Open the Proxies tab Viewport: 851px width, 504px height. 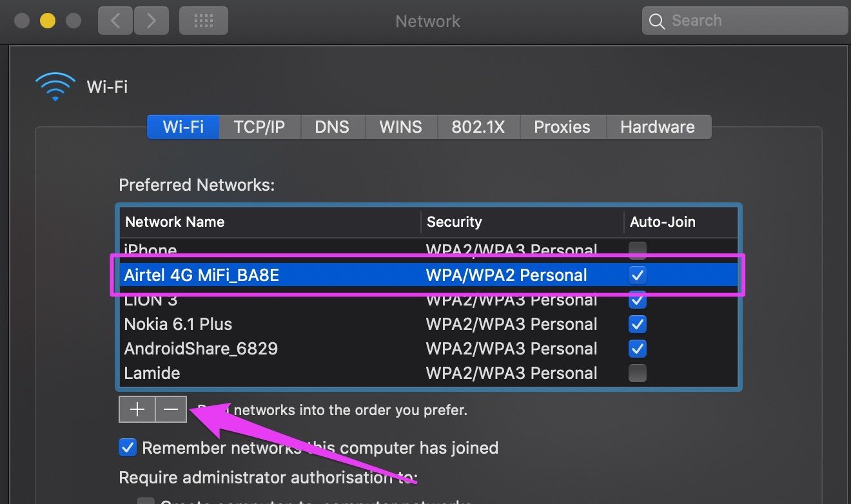(x=562, y=127)
